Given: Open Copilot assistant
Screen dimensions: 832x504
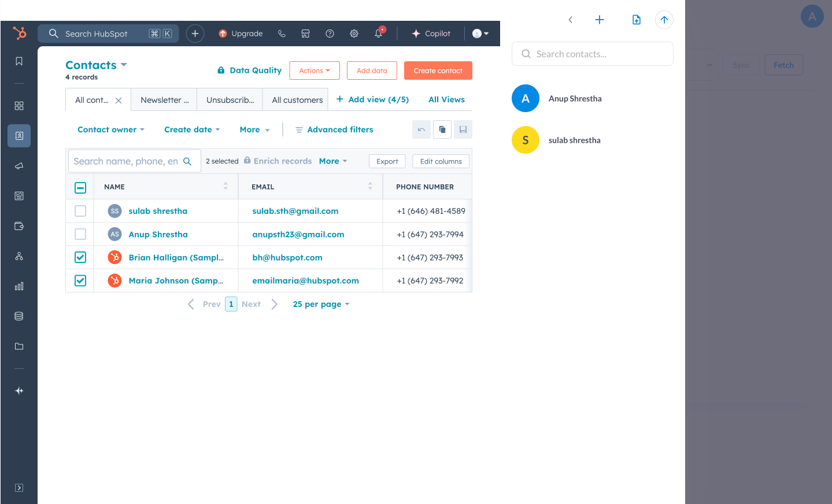Looking at the screenshot, I should click(x=431, y=34).
